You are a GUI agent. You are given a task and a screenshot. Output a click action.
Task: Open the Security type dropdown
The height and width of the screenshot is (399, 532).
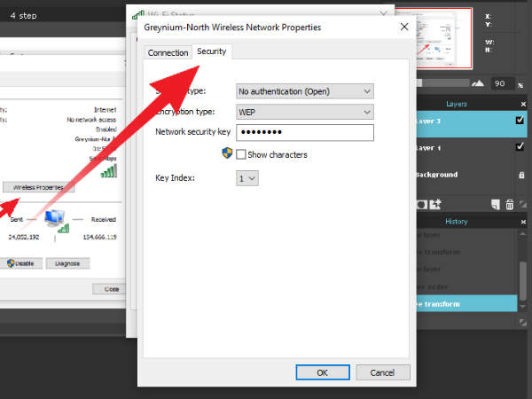click(x=304, y=90)
